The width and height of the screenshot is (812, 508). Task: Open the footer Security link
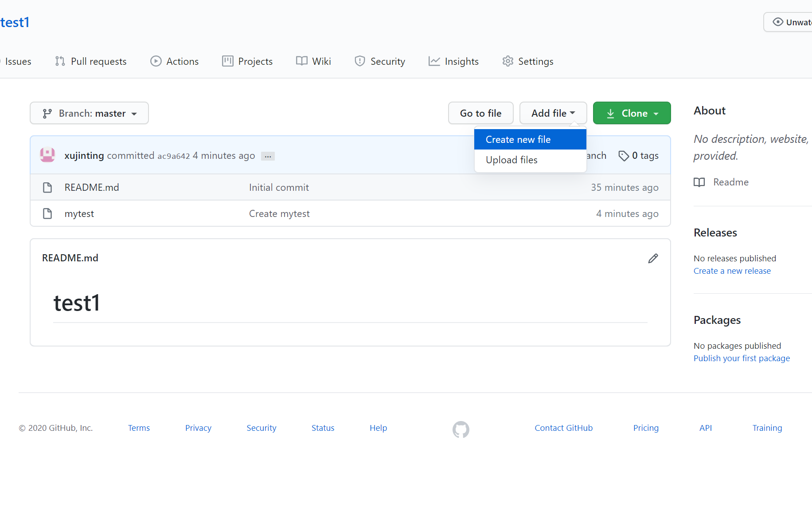pyautogui.click(x=262, y=428)
